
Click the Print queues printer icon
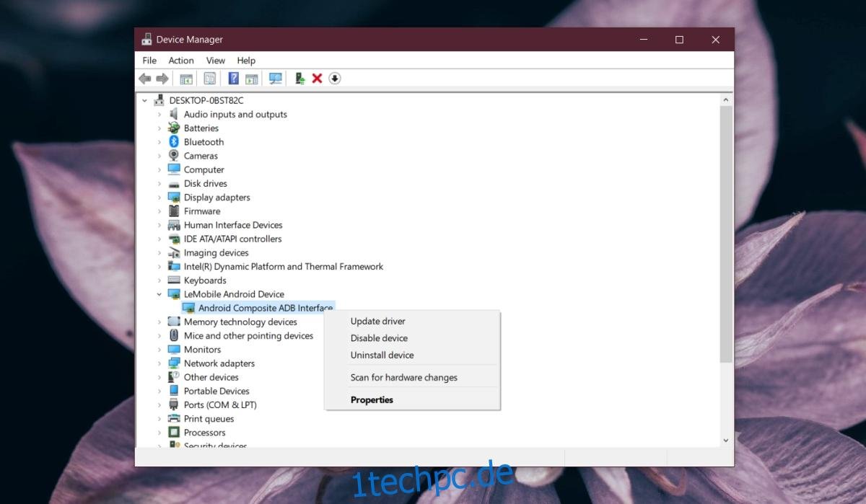pyautogui.click(x=174, y=419)
